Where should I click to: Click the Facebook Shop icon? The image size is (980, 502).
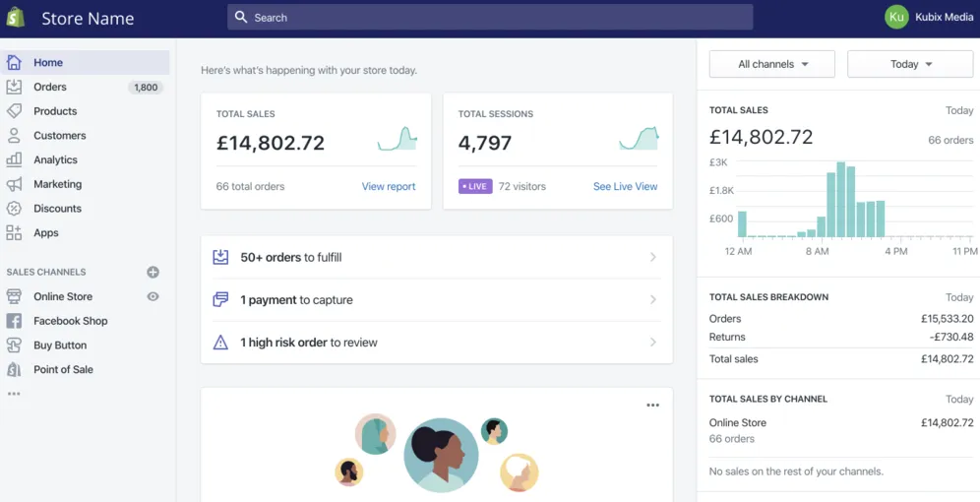14,321
